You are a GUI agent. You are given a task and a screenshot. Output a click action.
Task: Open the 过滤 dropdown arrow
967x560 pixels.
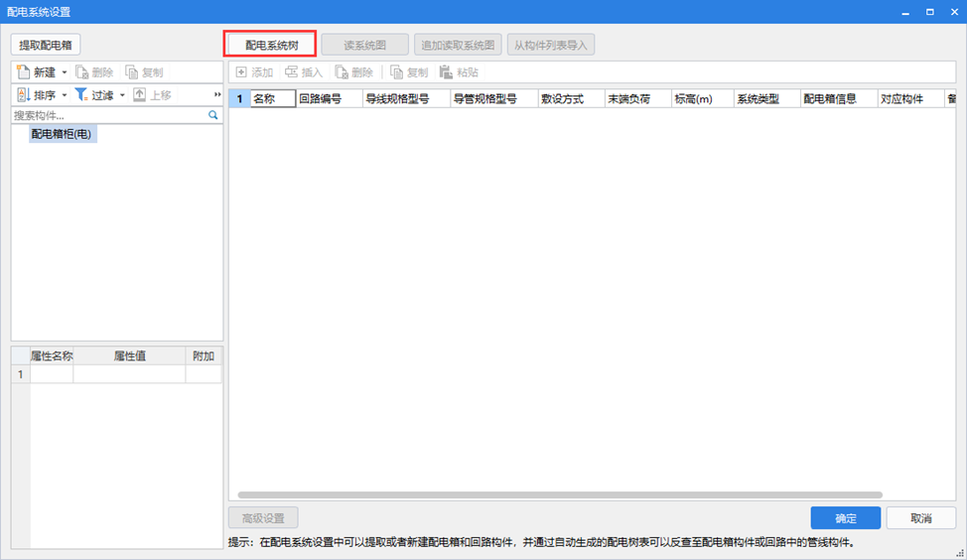[x=122, y=95]
